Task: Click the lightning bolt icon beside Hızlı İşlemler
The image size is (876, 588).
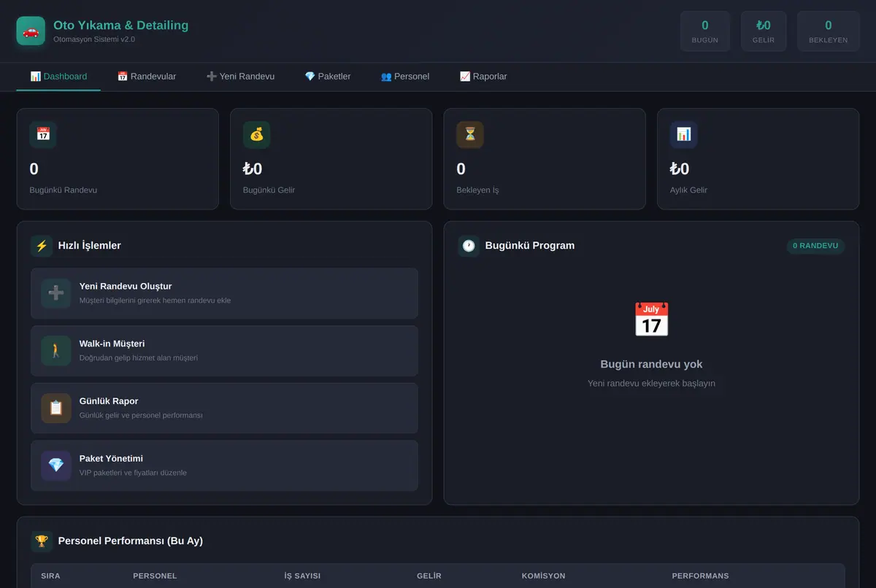Action: click(x=42, y=246)
